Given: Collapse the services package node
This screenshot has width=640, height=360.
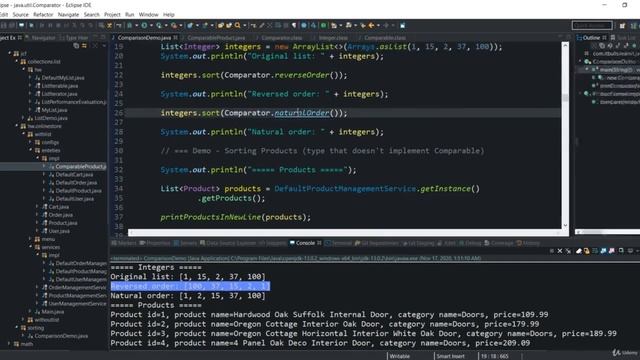Looking at the screenshot, I should click(x=31, y=247).
